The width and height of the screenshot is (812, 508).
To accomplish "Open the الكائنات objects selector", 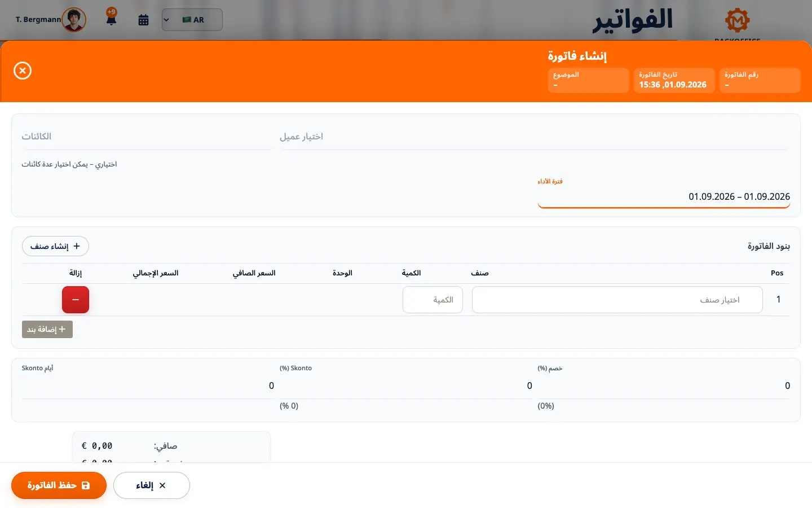I will click(147, 137).
